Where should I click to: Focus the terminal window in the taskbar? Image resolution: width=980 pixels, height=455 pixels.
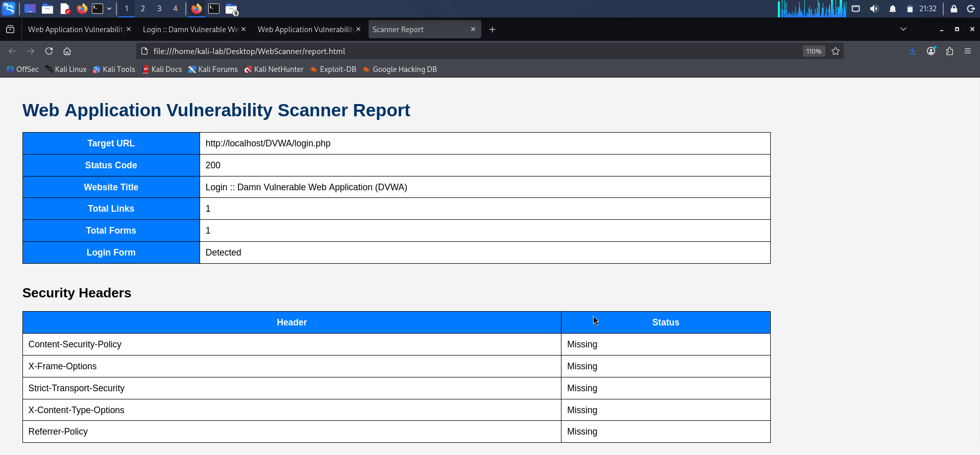[x=214, y=9]
